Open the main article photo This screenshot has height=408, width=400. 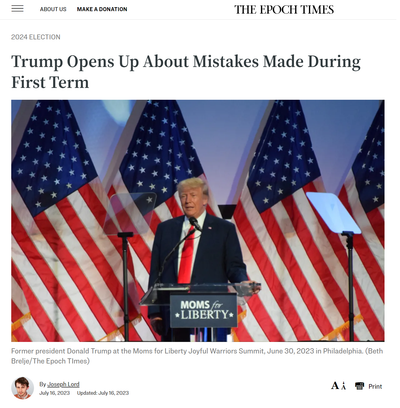tap(198, 221)
